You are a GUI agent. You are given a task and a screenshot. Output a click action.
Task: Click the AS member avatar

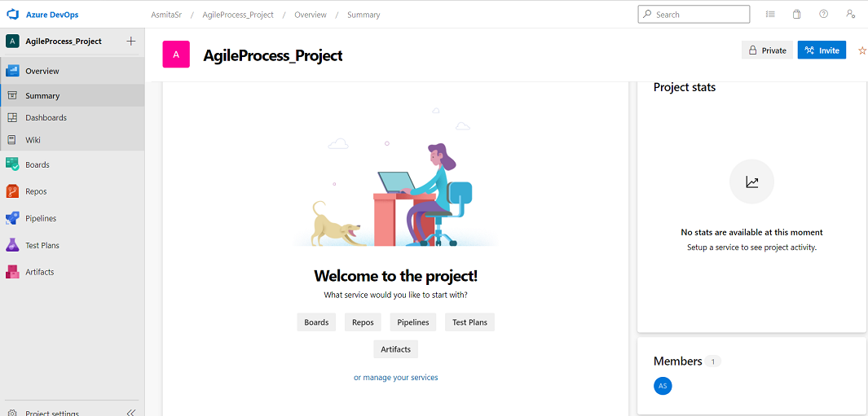click(663, 386)
